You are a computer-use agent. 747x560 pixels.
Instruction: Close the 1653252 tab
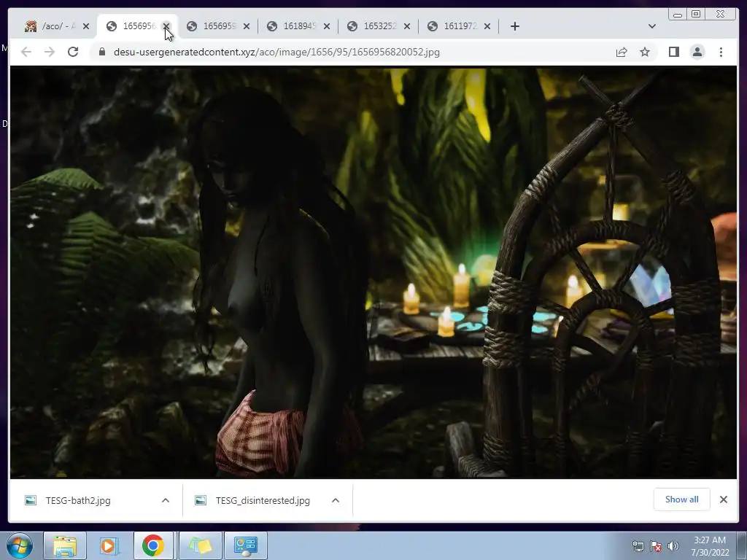(407, 26)
